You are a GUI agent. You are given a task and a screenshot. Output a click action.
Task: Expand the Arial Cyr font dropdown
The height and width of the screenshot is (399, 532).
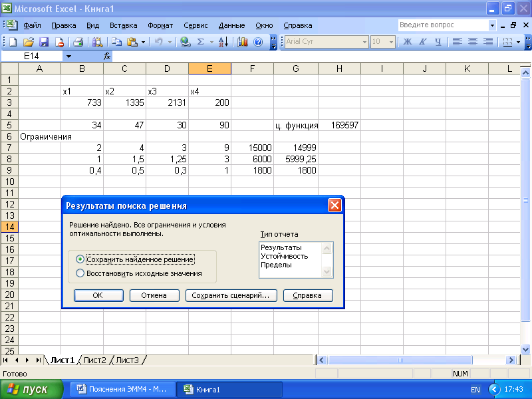coord(364,42)
